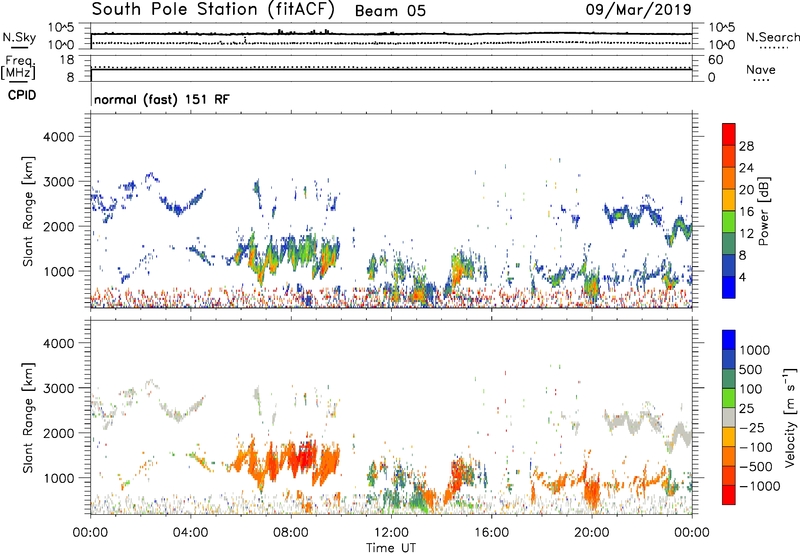The image size is (800, 554).
Task: Click the 'Power [dB]' colorbar label
Action: coord(763,212)
